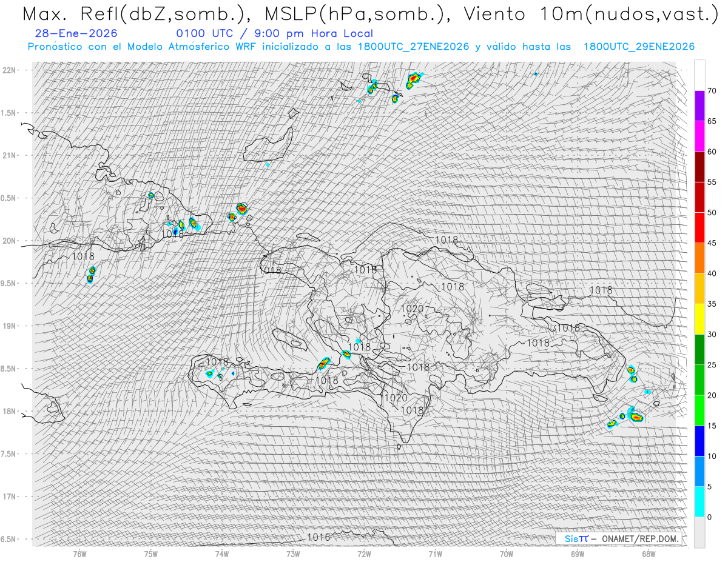The width and height of the screenshot is (728, 562).
Task: Click the '25' colorbar tick label
Action: point(712,365)
